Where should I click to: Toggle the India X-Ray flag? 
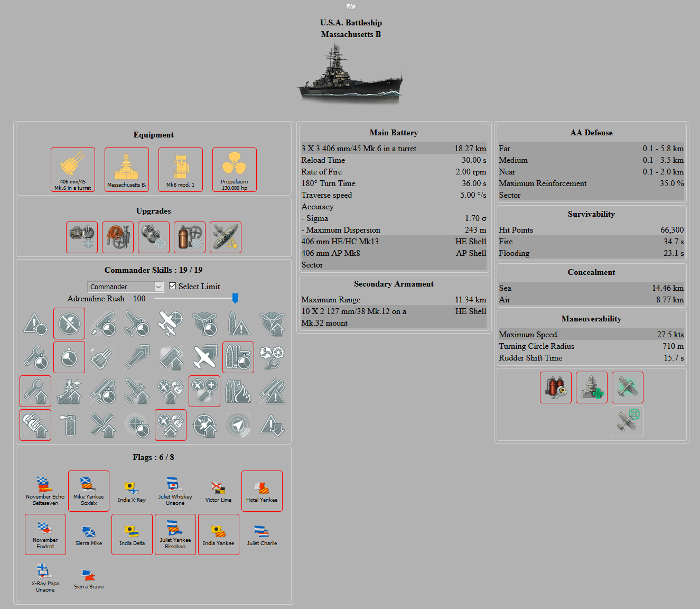pos(132,491)
